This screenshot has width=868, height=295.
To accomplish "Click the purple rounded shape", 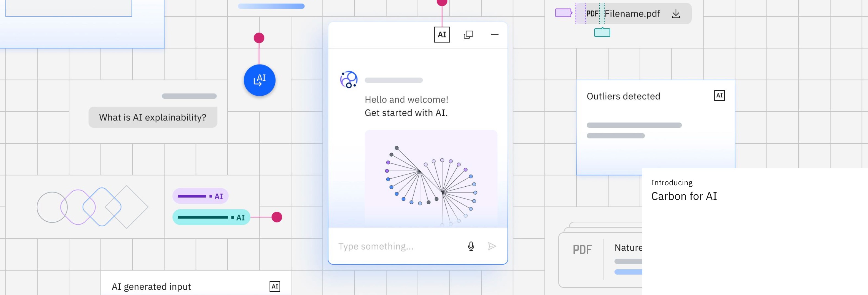I will point(78,207).
